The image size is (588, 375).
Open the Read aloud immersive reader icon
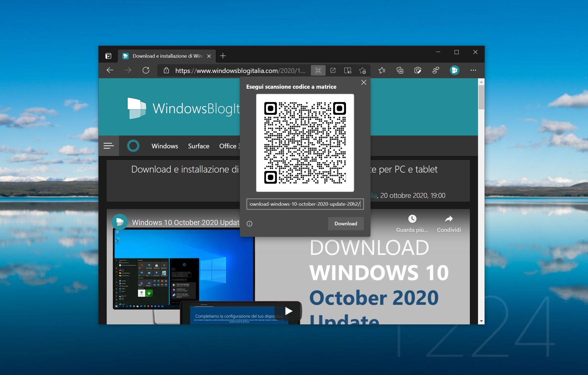[348, 70]
